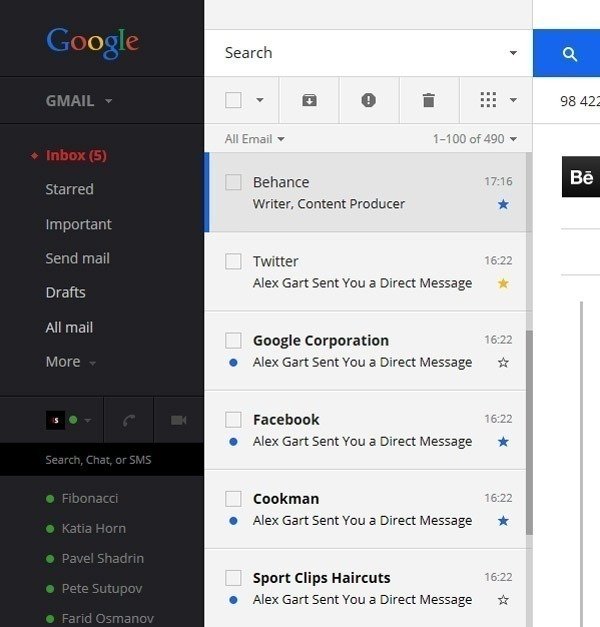Check the Sport Clips Haircuts checkbox
Screen dimensions: 600x627
coord(233,578)
